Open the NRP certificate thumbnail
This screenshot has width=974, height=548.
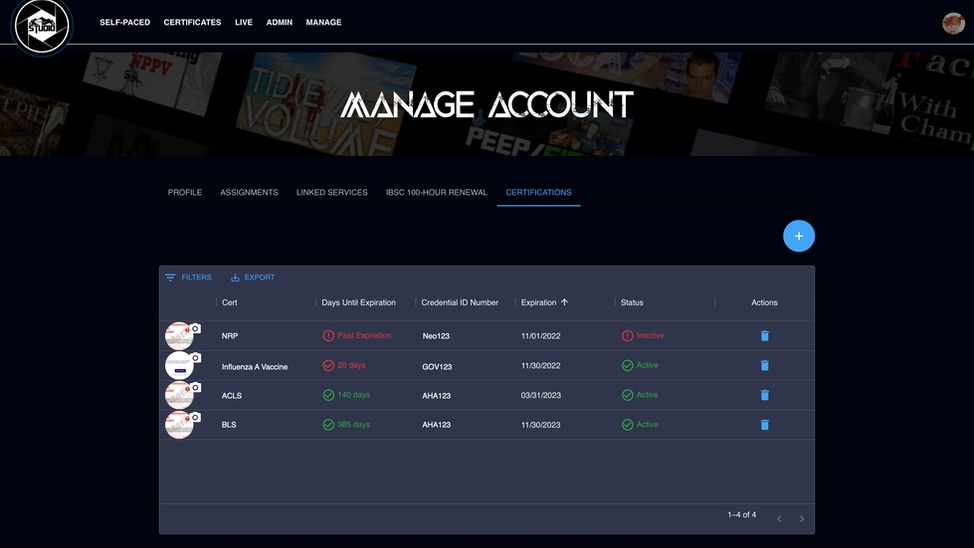click(179, 336)
